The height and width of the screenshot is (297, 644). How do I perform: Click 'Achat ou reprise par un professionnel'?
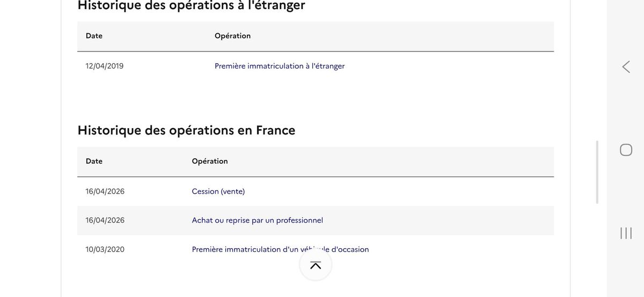point(258,220)
